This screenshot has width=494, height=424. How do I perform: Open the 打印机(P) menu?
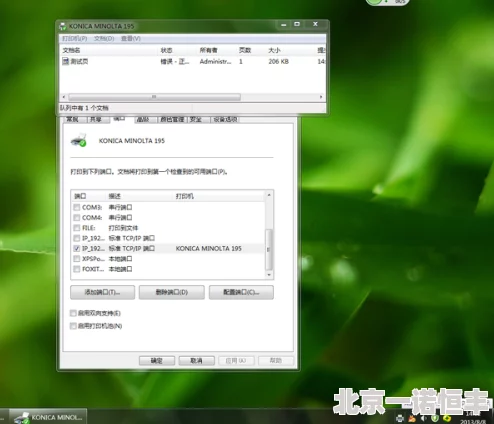[75, 39]
